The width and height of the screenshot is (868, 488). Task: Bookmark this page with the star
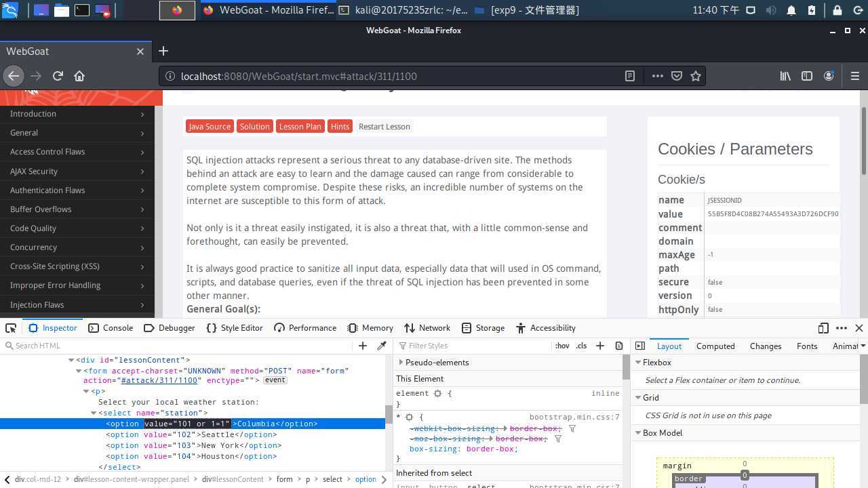695,76
